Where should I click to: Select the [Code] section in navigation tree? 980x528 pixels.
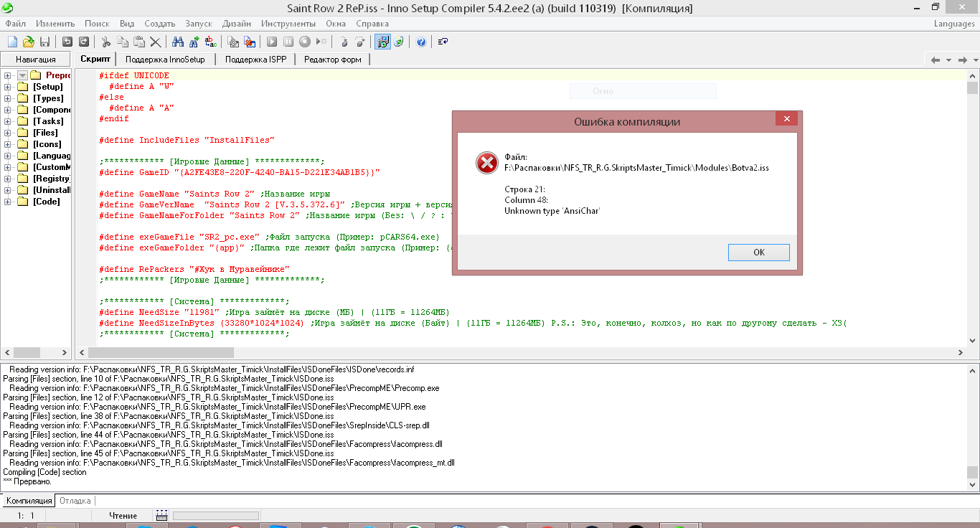(47, 202)
